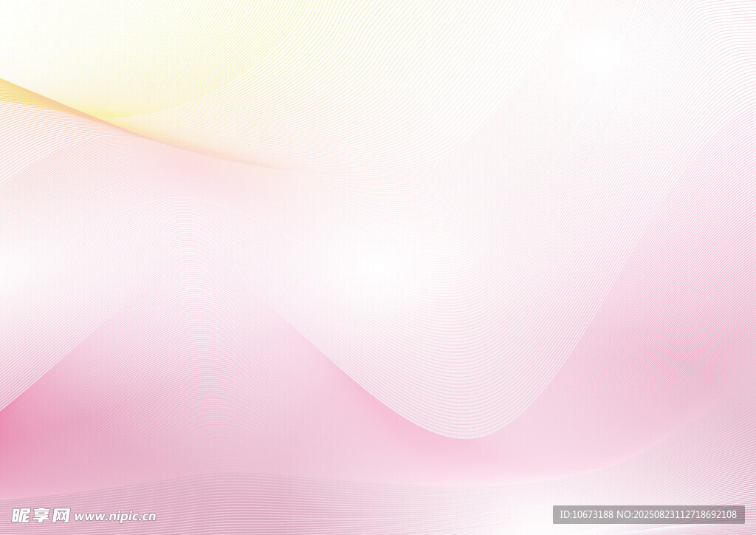
Task: Click the 享 character in the logo
Action: pos(41,515)
